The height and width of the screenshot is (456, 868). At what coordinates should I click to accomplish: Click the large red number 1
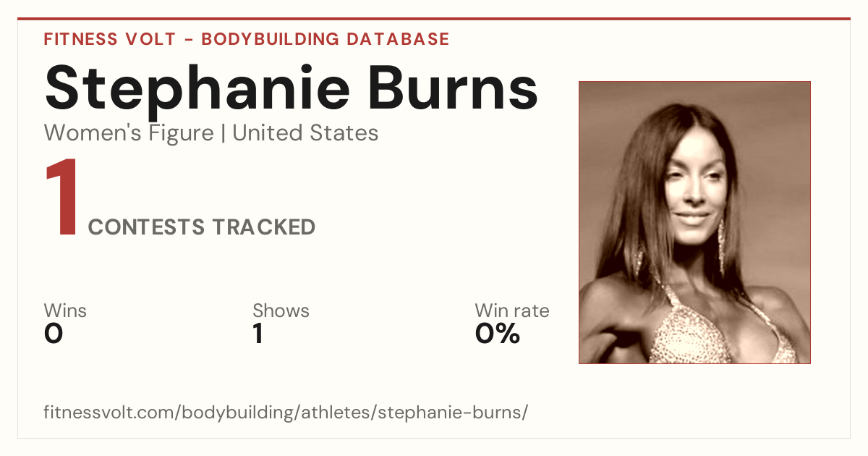click(x=61, y=199)
